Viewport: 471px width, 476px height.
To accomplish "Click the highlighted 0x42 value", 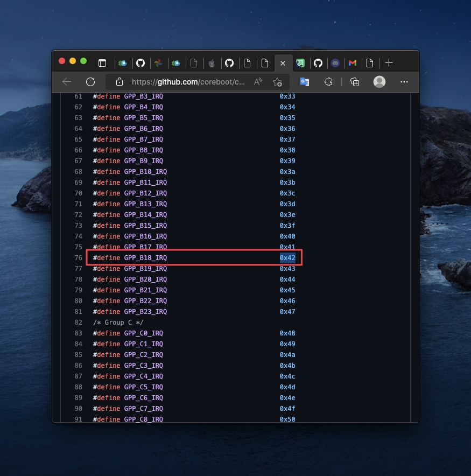I will coord(287,258).
